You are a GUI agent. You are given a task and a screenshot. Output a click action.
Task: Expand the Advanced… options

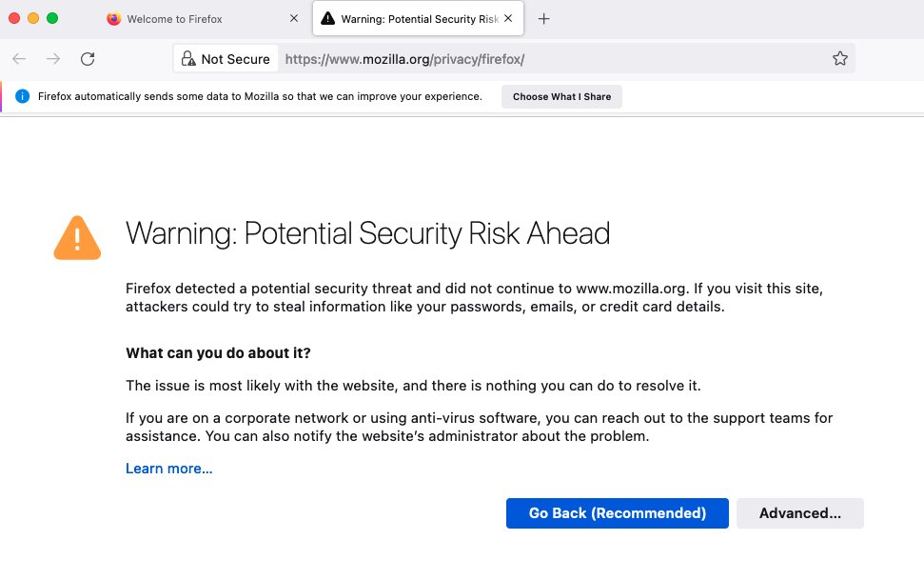[x=799, y=512]
